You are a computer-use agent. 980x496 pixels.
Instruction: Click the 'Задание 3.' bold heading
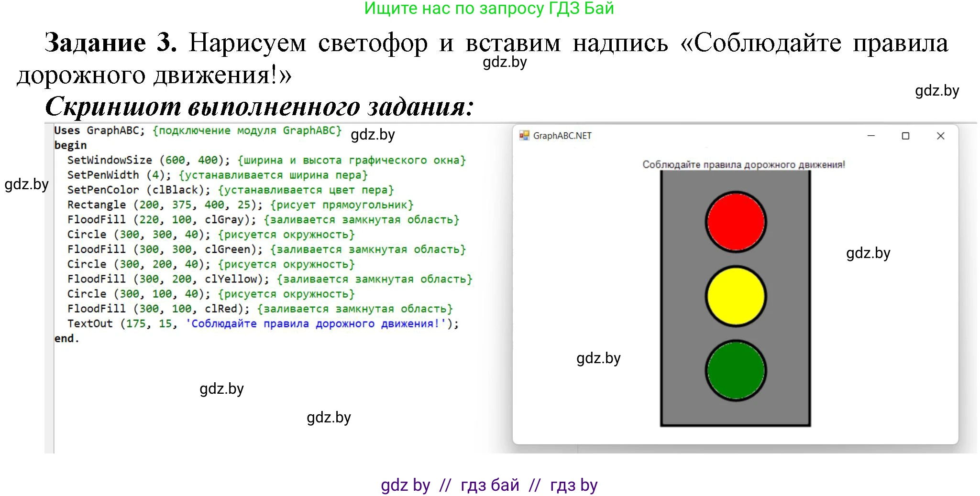110,43
